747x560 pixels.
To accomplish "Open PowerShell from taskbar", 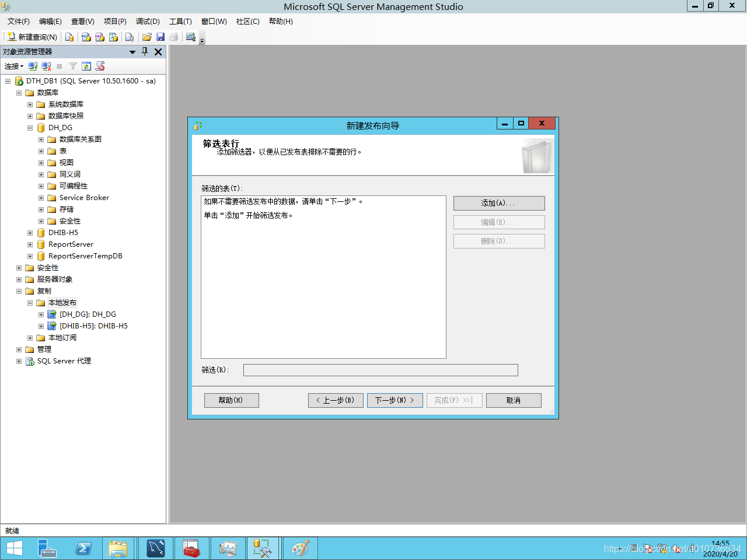I will pyautogui.click(x=83, y=549).
